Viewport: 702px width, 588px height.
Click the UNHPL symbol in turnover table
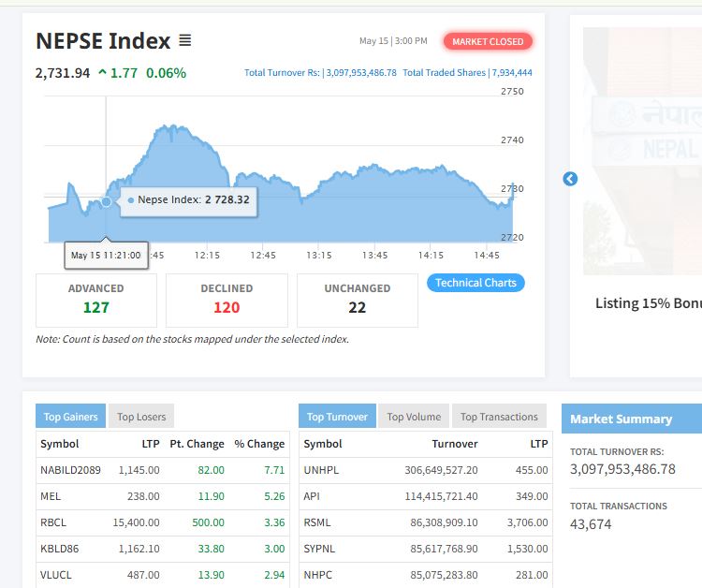321,470
